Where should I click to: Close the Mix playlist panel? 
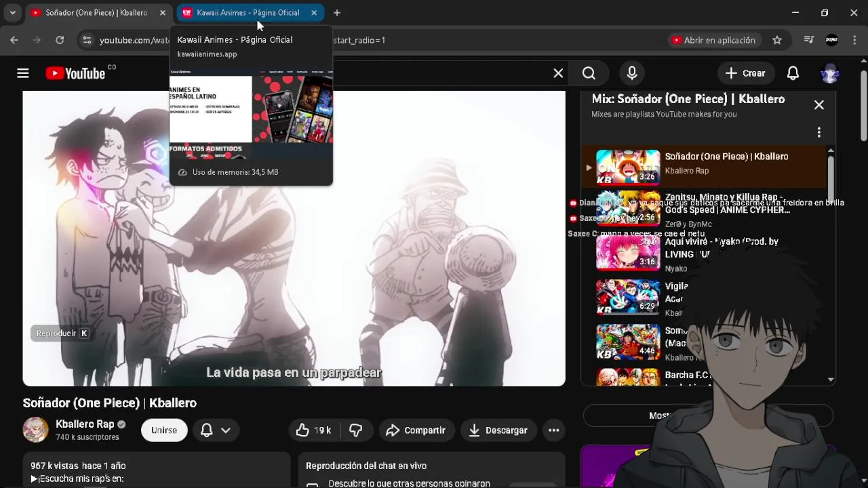(x=819, y=105)
